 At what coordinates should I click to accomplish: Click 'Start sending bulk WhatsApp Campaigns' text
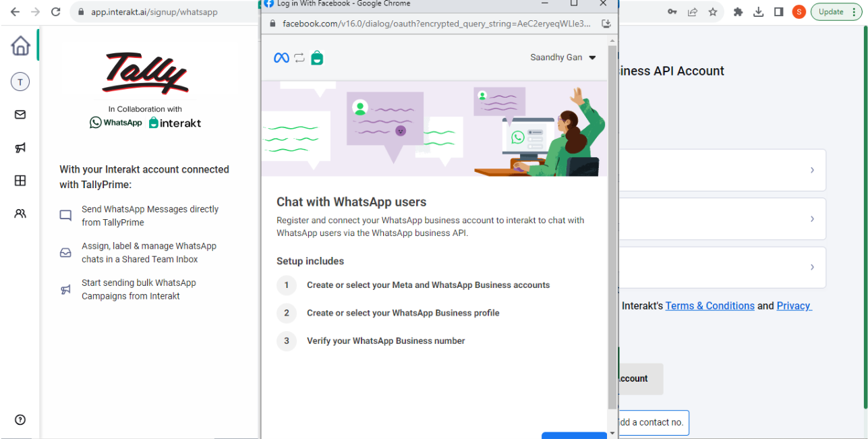tap(139, 289)
